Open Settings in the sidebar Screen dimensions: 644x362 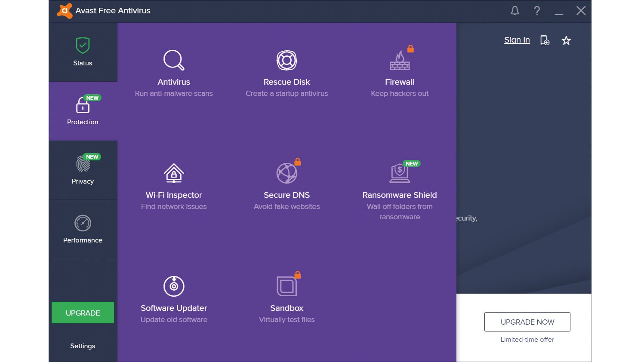click(83, 346)
